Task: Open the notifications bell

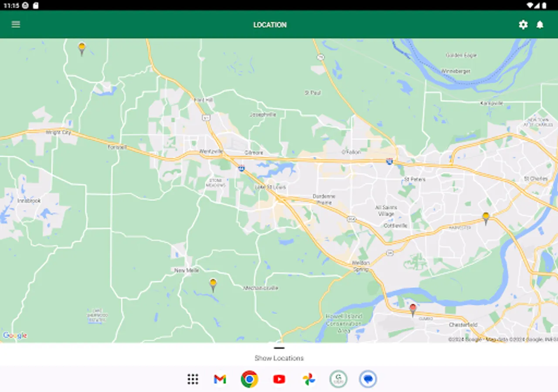Action: point(540,25)
